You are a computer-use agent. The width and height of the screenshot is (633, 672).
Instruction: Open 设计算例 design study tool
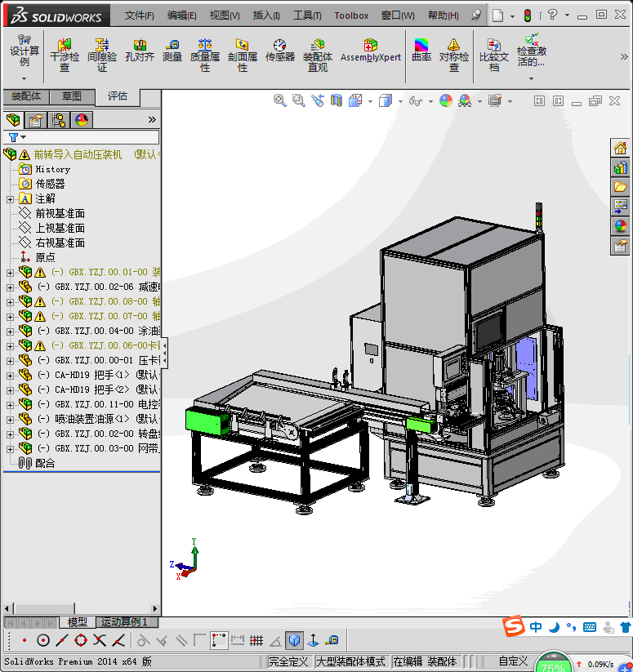25,51
